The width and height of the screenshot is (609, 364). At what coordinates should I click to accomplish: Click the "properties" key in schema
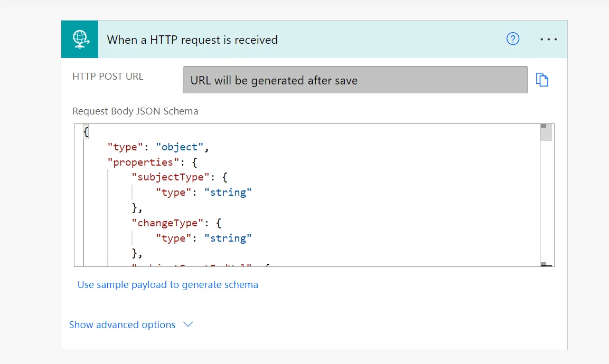pyautogui.click(x=143, y=162)
